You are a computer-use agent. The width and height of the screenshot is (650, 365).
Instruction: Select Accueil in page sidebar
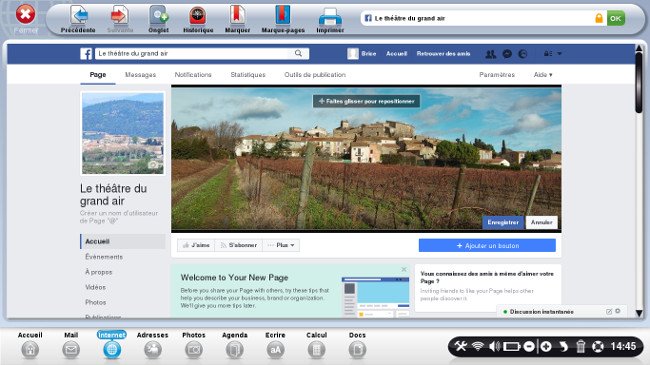123,241
